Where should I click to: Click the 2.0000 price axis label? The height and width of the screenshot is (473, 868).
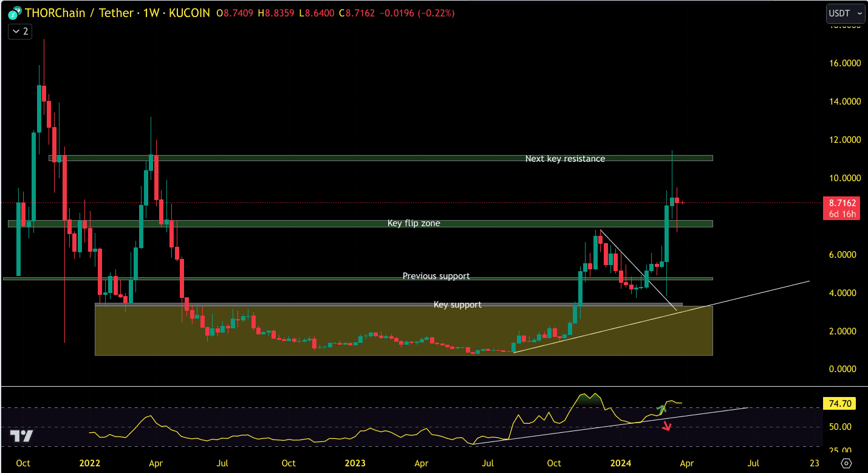841,331
